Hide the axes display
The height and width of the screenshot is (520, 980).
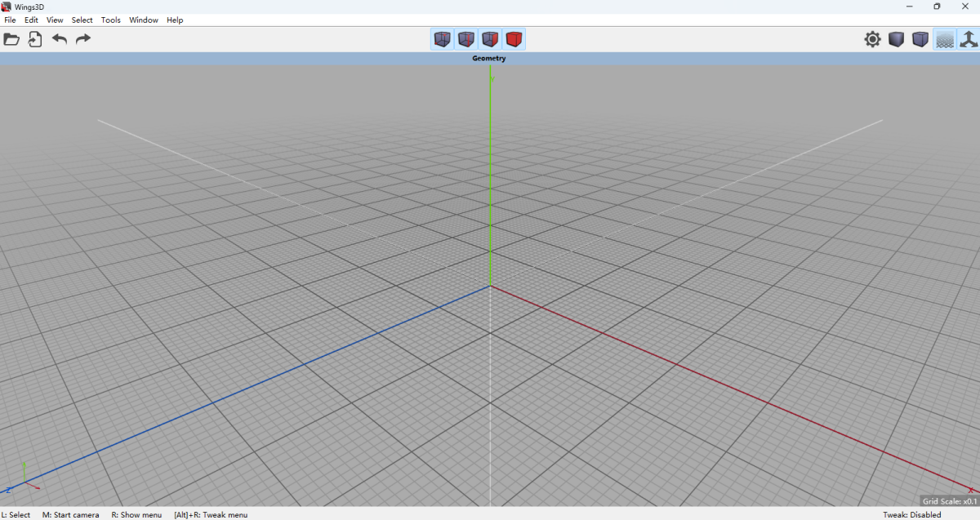coord(969,39)
